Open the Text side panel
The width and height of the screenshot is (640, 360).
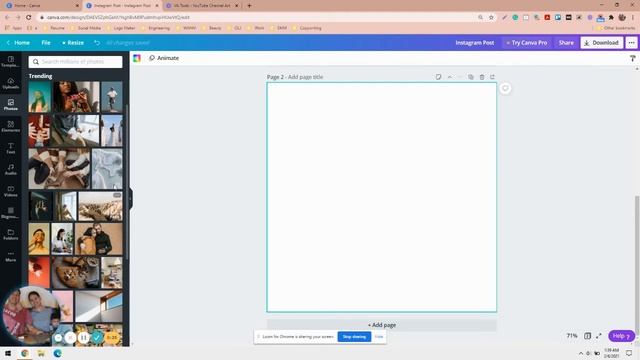tap(11, 148)
